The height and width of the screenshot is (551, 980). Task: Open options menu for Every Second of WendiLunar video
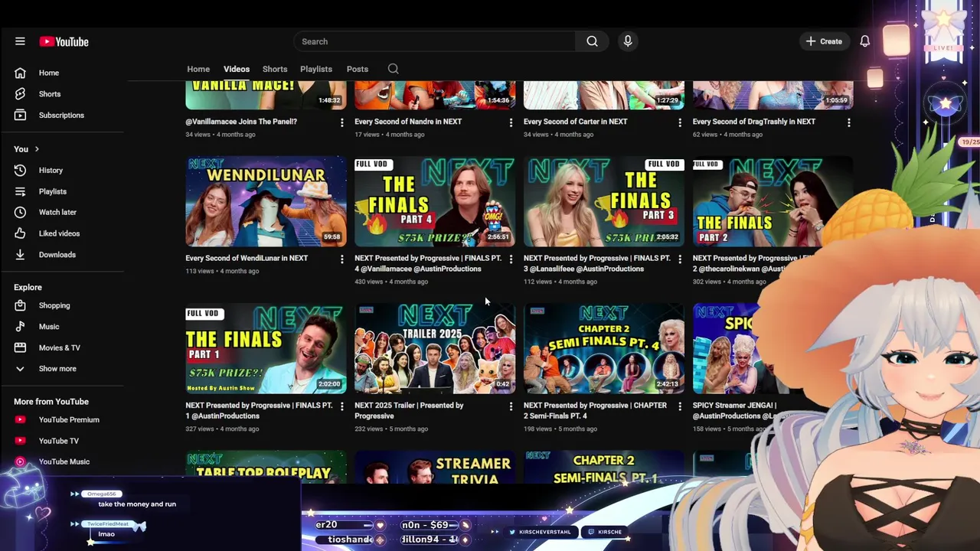pyautogui.click(x=341, y=259)
